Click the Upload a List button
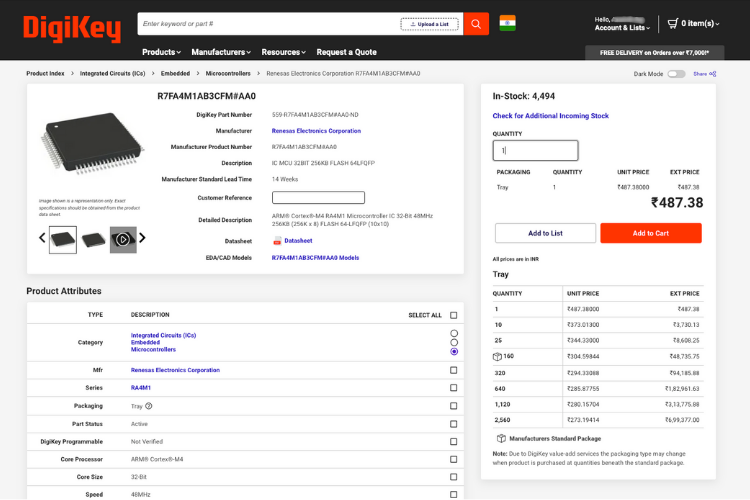750x500 pixels. 430,24
